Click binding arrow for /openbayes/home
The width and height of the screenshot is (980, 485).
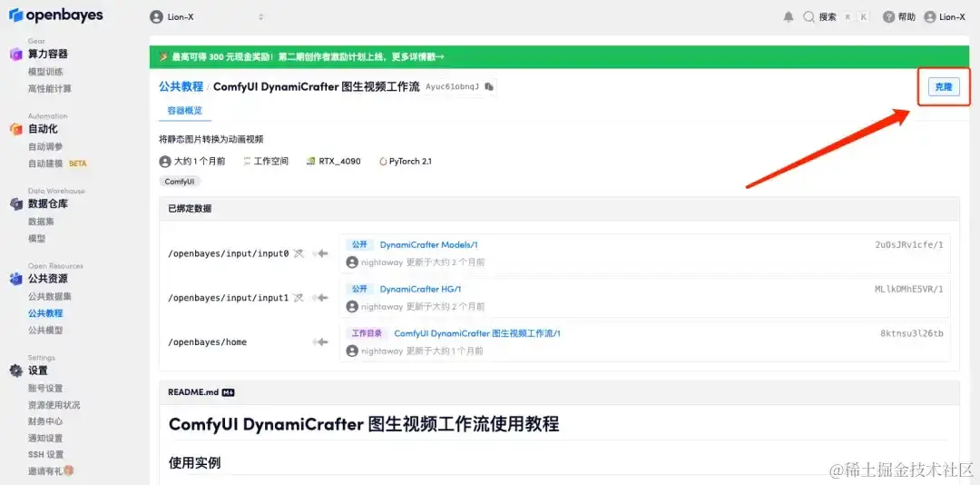tap(320, 342)
